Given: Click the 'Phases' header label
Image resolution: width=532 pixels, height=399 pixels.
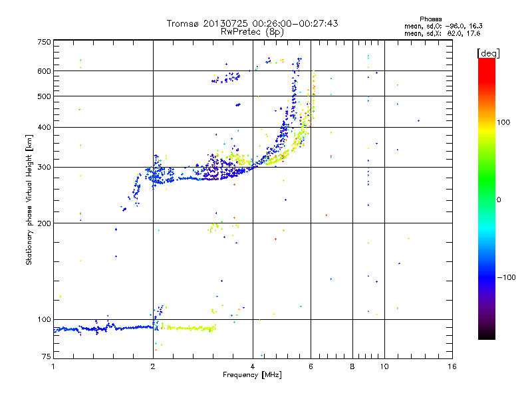Looking at the screenshot, I should [430, 19].
